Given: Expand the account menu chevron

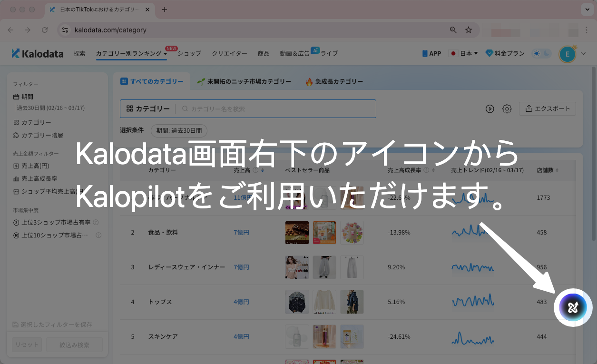Looking at the screenshot, I should point(583,54).
